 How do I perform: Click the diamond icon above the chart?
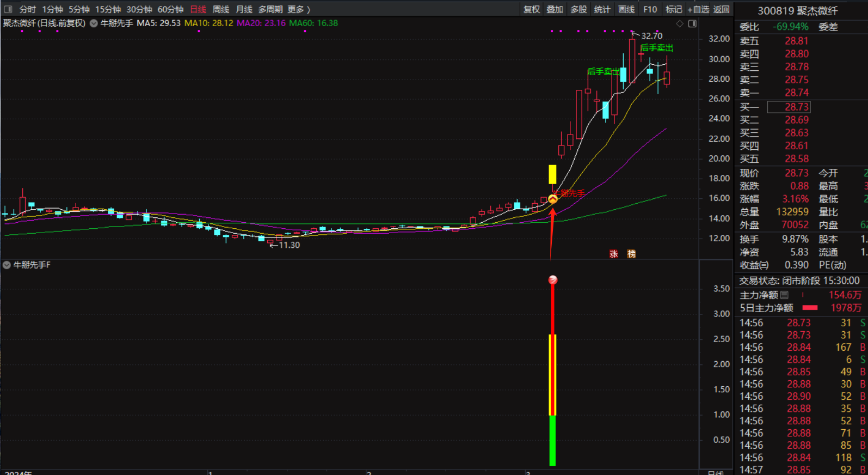[679, 23]
